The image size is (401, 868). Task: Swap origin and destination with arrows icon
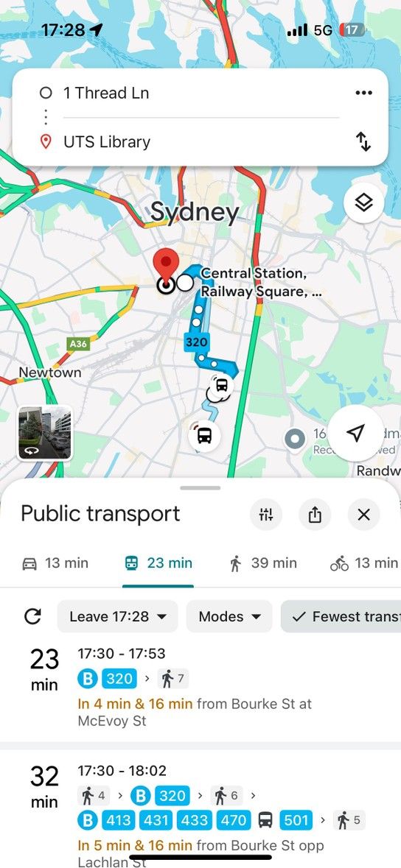pyautogui.click(x=363, y=141)
